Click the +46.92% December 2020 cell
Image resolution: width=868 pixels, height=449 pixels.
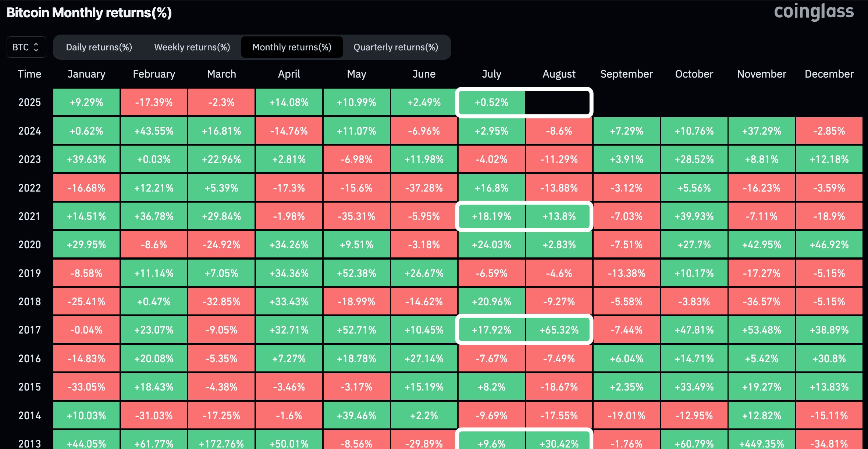click(829, 244)
